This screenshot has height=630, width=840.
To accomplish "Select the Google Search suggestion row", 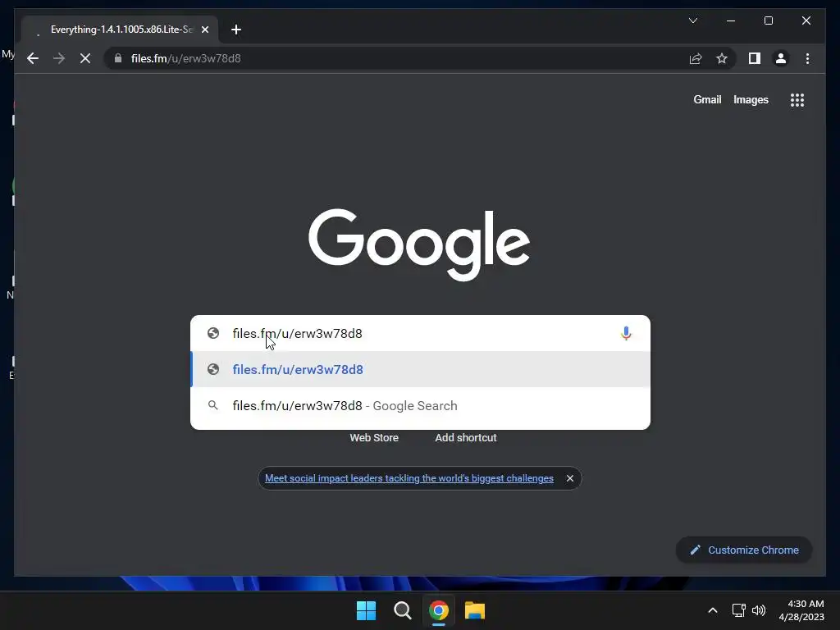I will click(x=421, y=405).
